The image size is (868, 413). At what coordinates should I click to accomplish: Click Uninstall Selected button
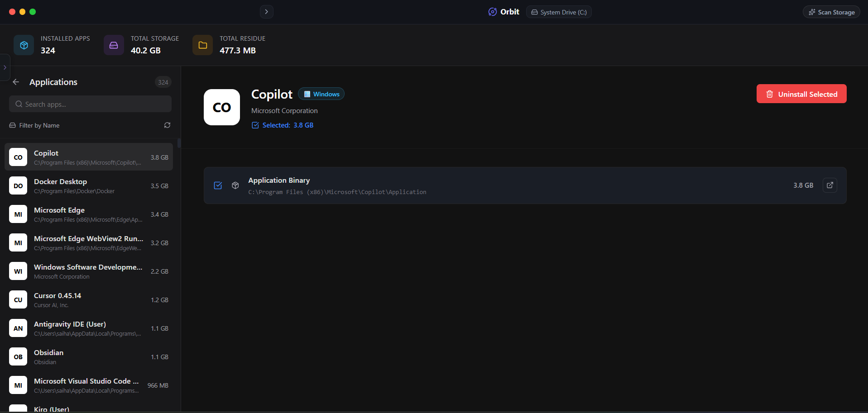801,94
